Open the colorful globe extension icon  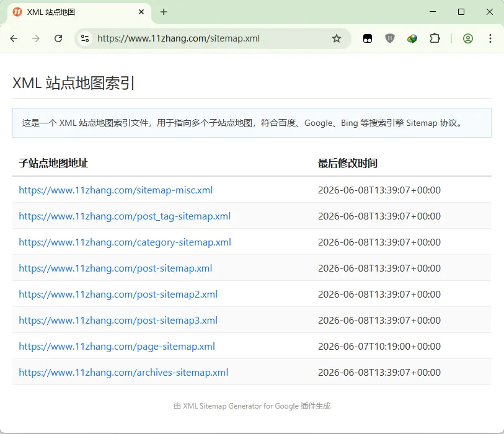click(412, 38)
